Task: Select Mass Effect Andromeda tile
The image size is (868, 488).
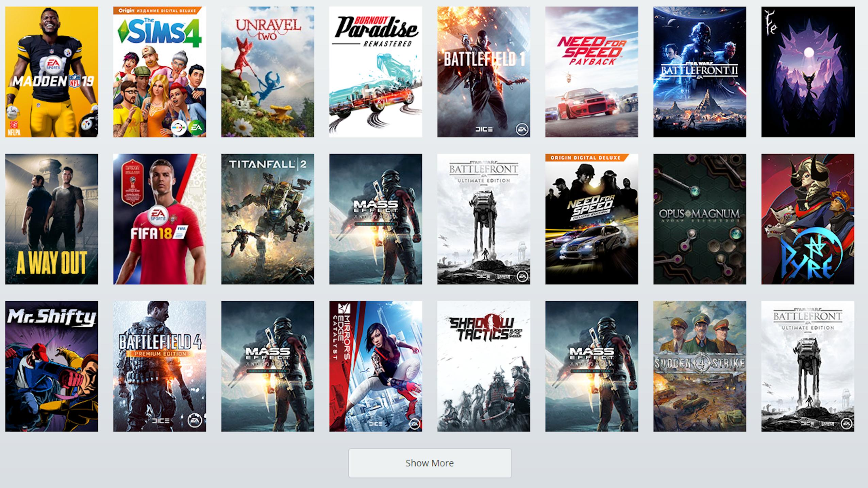Action: (x=375, y=219)
